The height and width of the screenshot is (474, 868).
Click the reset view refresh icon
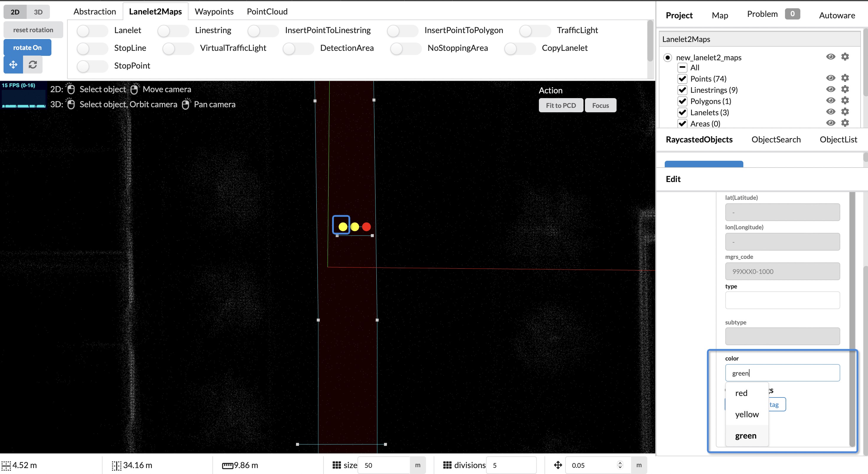(33, 64)
